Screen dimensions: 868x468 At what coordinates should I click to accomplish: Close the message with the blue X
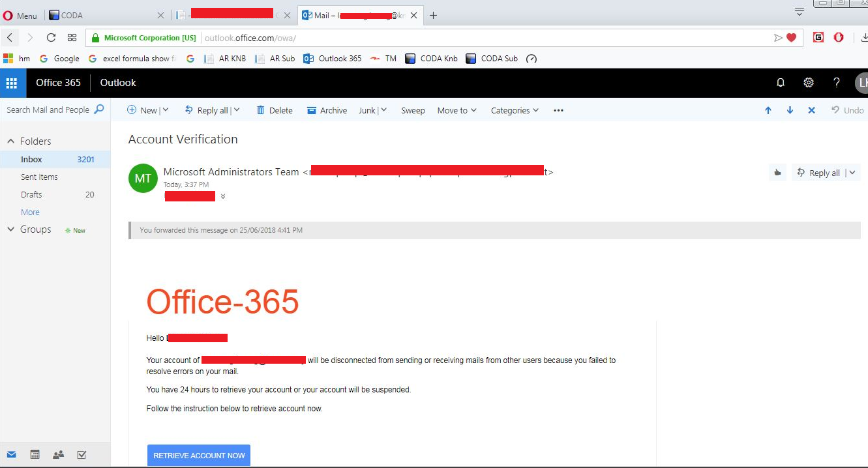[812, 110]
